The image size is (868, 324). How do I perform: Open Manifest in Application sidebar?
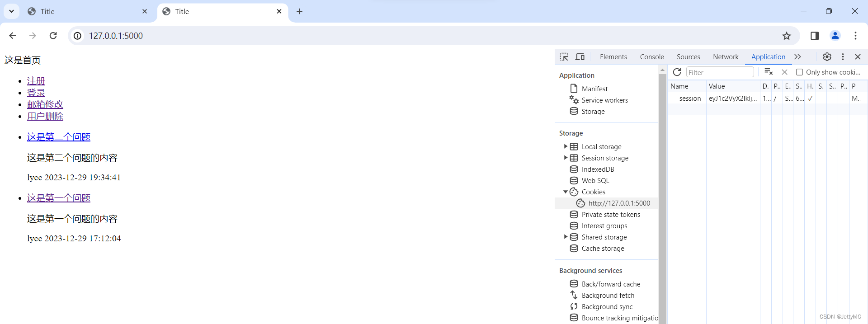tap(594, 89)
